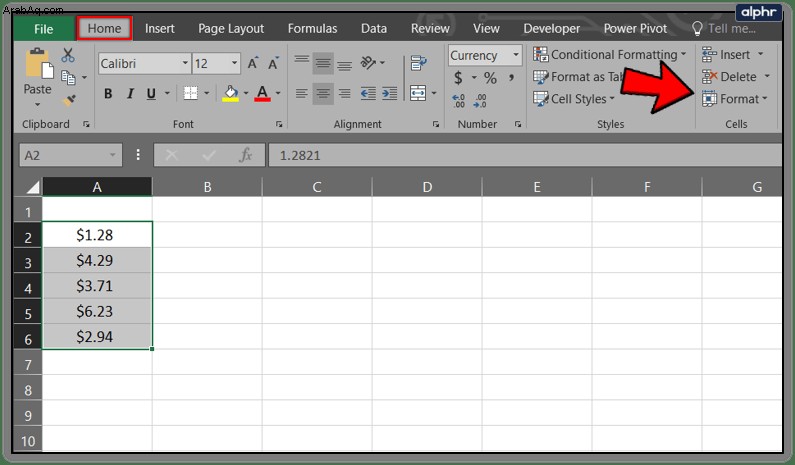Click the Cell Styles button
Viewport: 795px width, 465px height.
[x=573, y=99]
